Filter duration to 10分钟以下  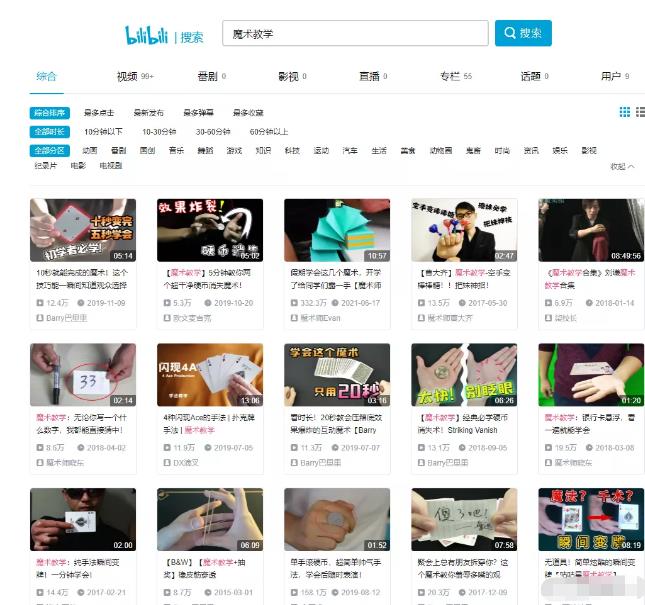click(x=103, y=132)
